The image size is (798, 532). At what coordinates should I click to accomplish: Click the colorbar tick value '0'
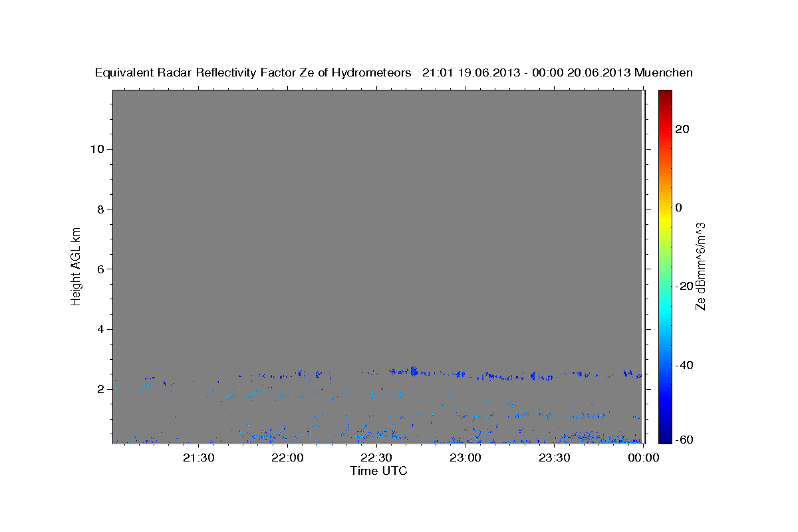(679, 207)
